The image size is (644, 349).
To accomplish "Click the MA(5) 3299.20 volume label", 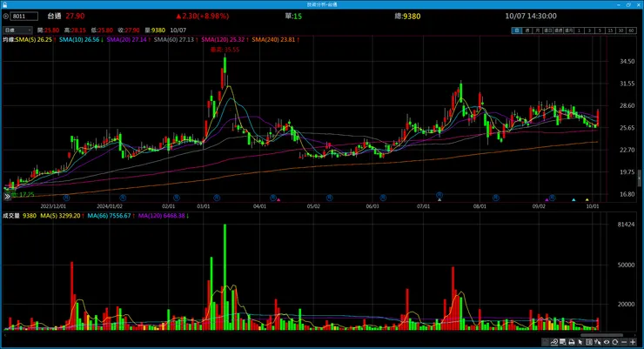I will 60,216.
